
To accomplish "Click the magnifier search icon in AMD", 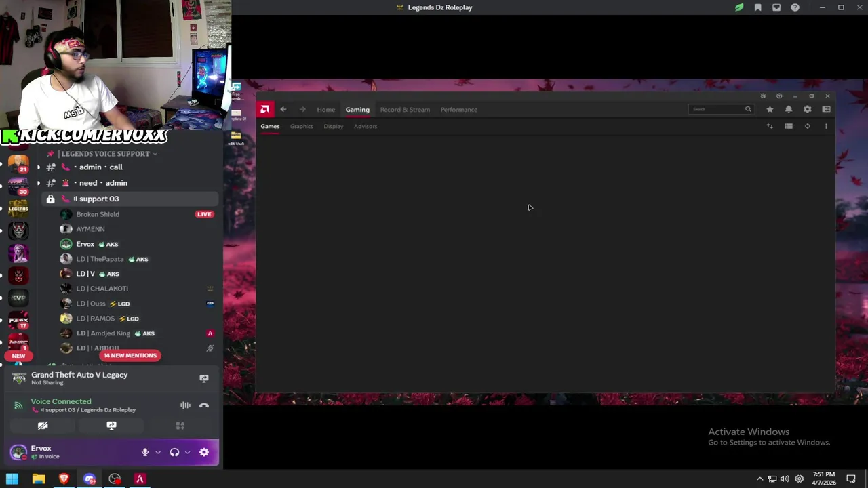I will click(x=748, y=109).
